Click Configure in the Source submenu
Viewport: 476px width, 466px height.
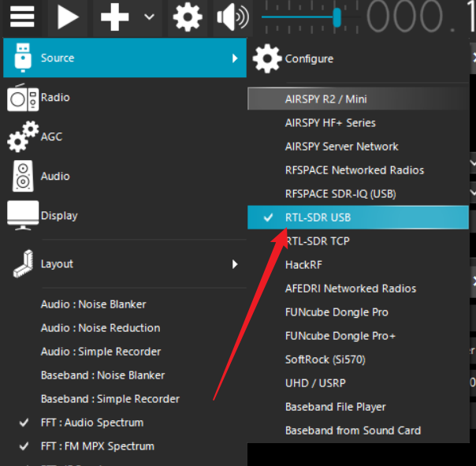pyautogui.click(x=309, y=58)
